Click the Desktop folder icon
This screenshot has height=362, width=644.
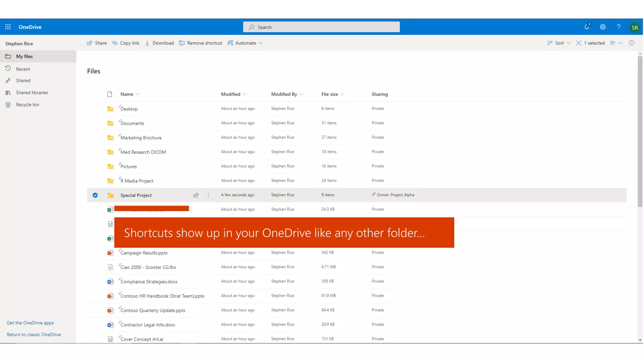pos(110,109)
